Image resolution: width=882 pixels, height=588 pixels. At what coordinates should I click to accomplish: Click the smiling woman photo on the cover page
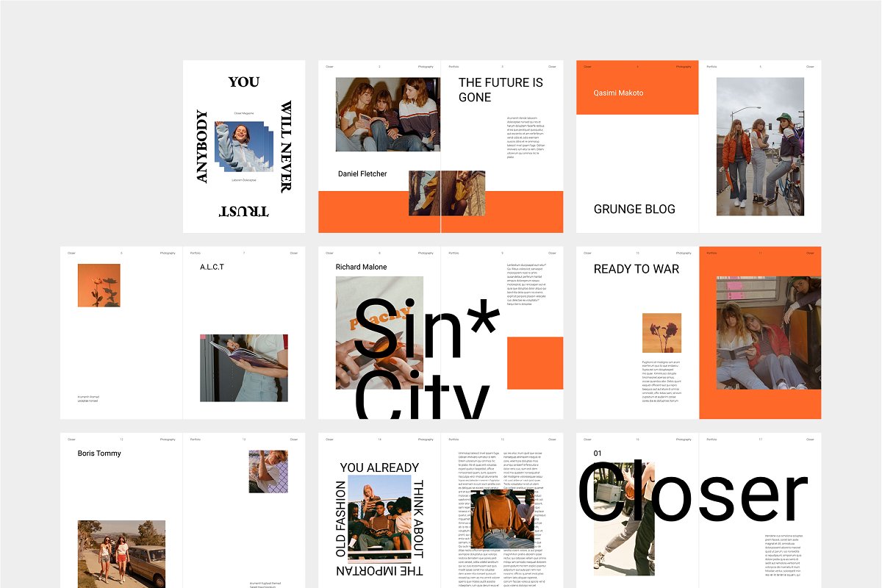(243, 146)
